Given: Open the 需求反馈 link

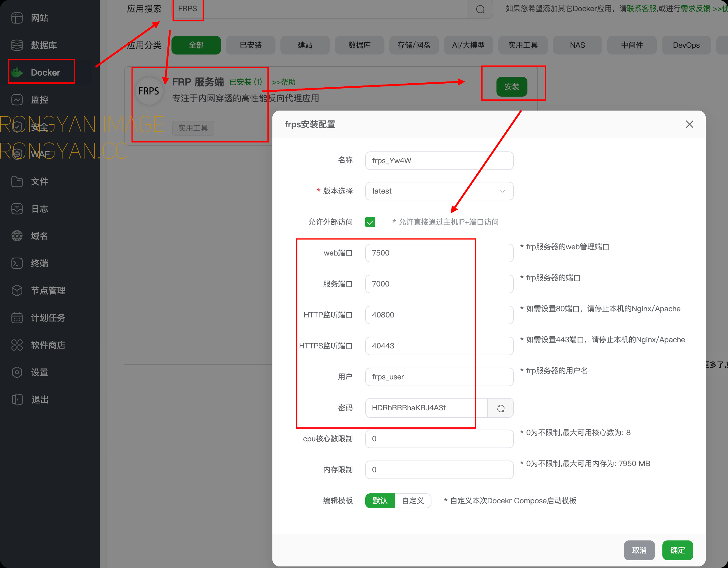Looking at the screenshot, I should click(x=696, y=9).
